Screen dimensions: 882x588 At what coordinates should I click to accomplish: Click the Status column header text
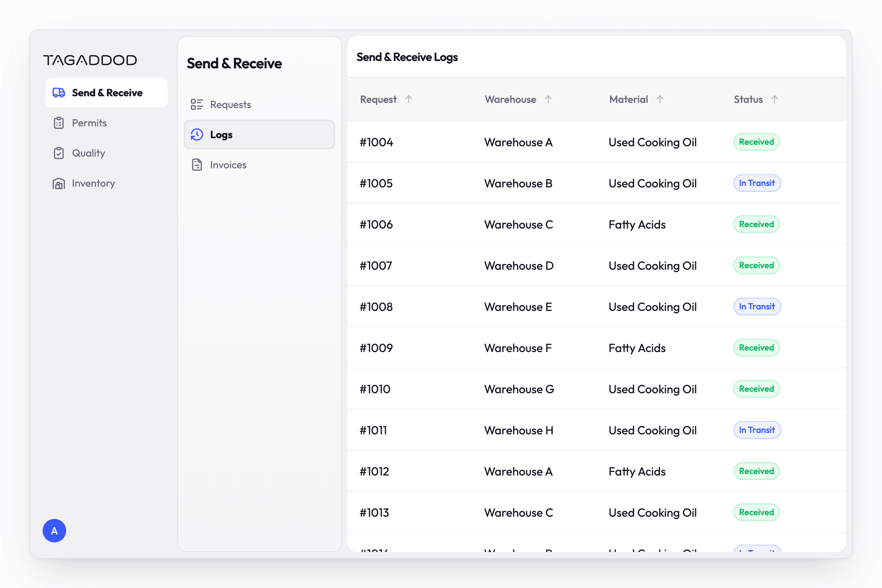[748, 99]
